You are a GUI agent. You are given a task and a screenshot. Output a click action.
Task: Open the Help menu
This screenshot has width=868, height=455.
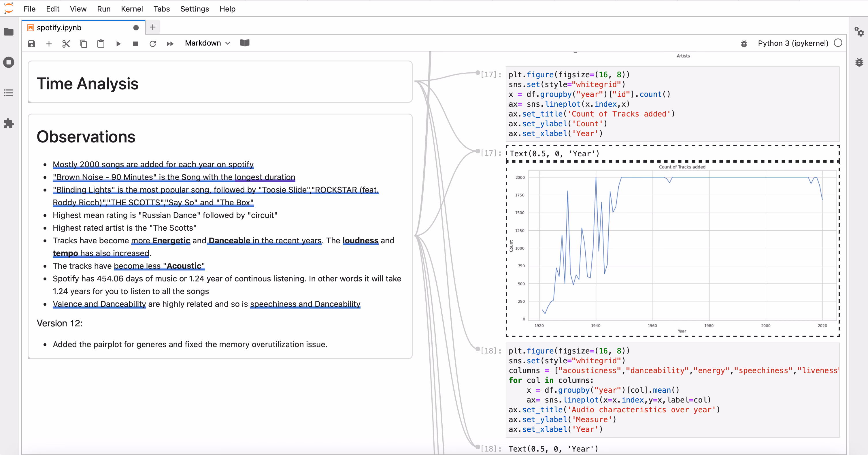tap(227, 9)
